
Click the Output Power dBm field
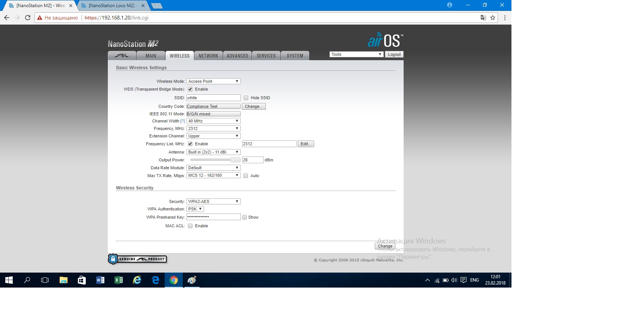(253, 160)
